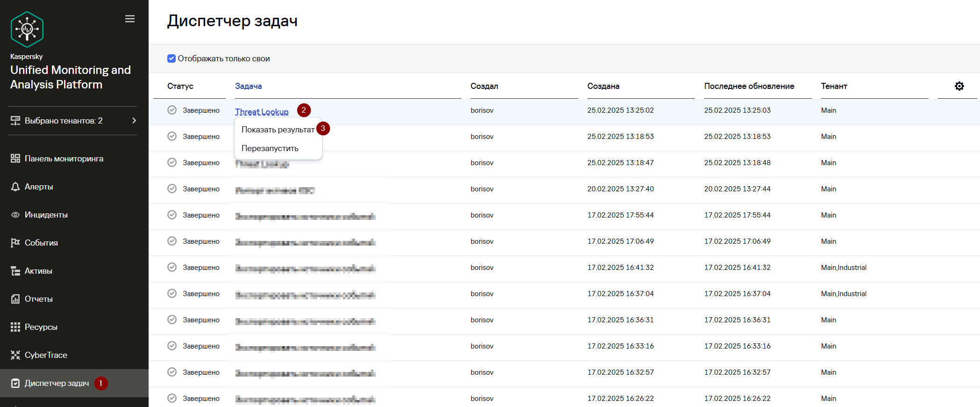Click status icon of task created 16:26:22

point(172,398)
